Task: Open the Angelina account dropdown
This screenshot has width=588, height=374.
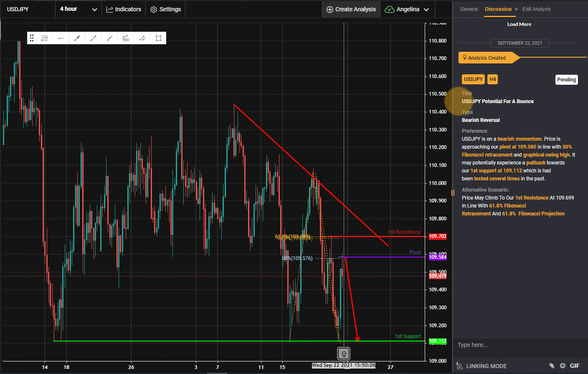Action: (407, 9)
